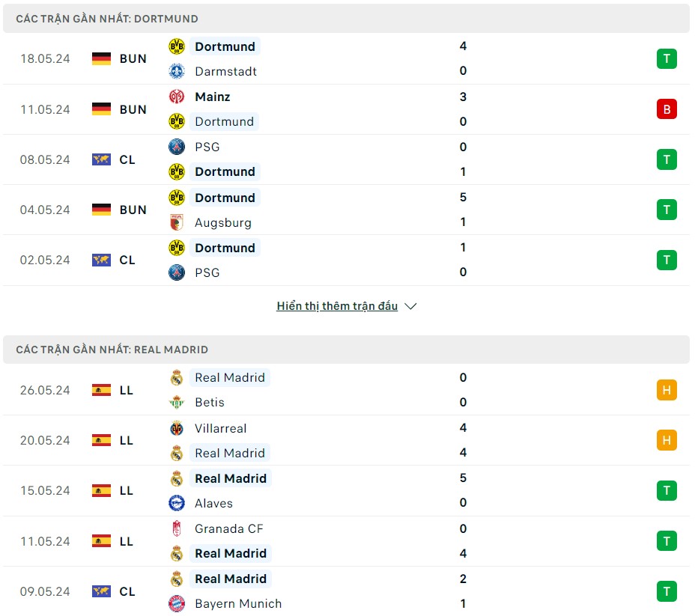Image resolution: width=695 pixels, height=616 pixels.
Task: Click the Darmstadt club logo
Action: (x=177, y=71)
